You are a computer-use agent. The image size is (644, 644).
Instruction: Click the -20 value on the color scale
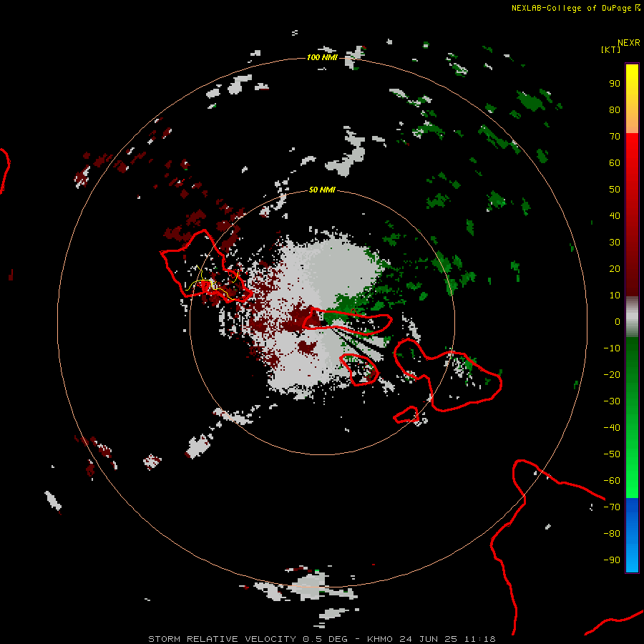coord(612,374)
